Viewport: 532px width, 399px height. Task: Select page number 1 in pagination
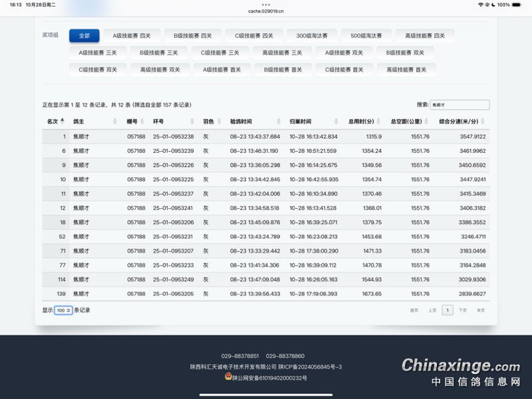(x=448, y=310)
